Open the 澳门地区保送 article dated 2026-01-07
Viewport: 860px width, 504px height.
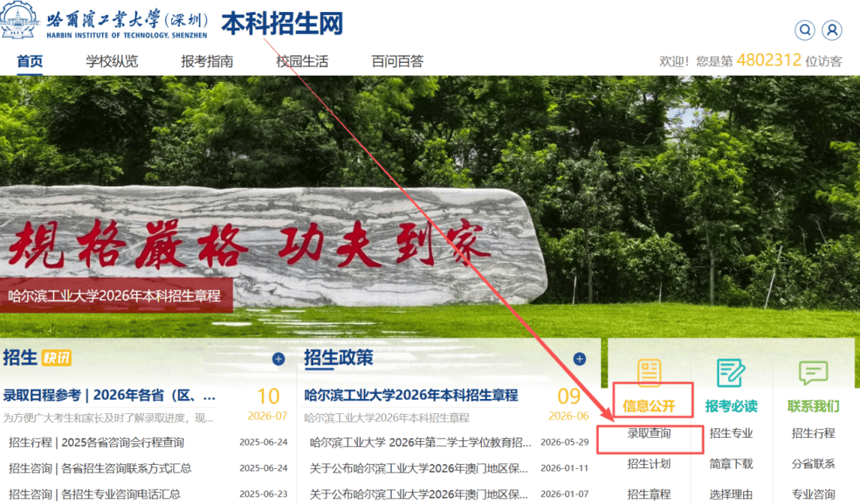419,494
